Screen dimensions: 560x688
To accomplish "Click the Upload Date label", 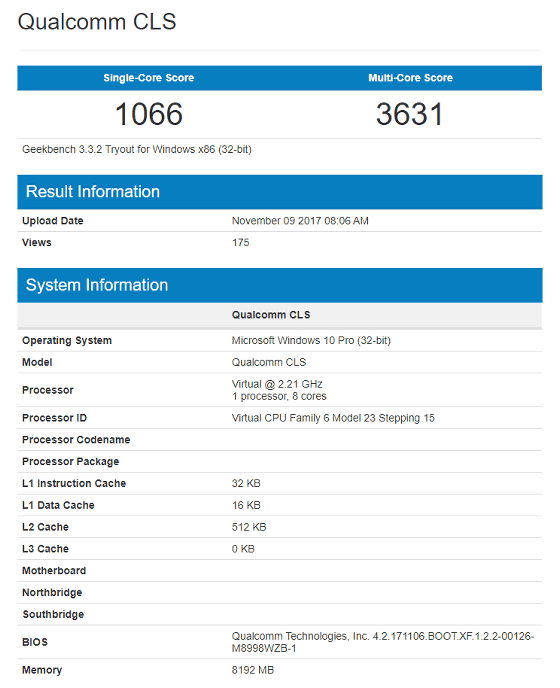I will [53, 221].
